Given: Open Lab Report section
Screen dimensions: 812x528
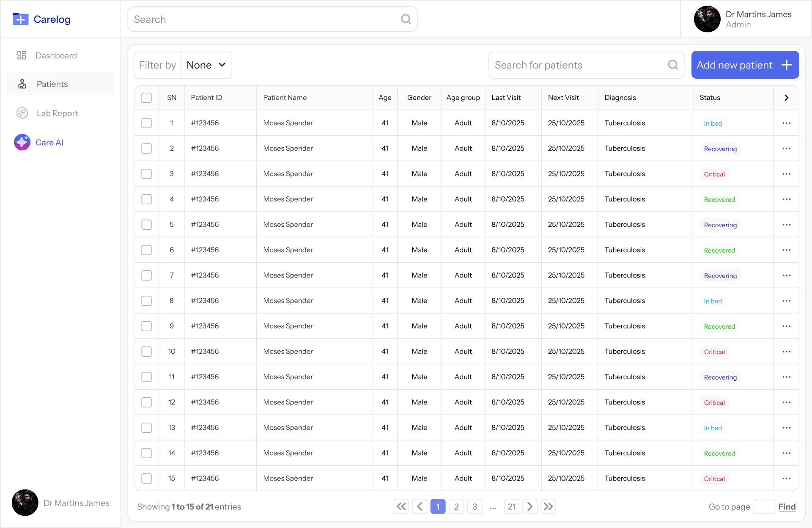Looking at the screenshot, I should coord(57,113).
